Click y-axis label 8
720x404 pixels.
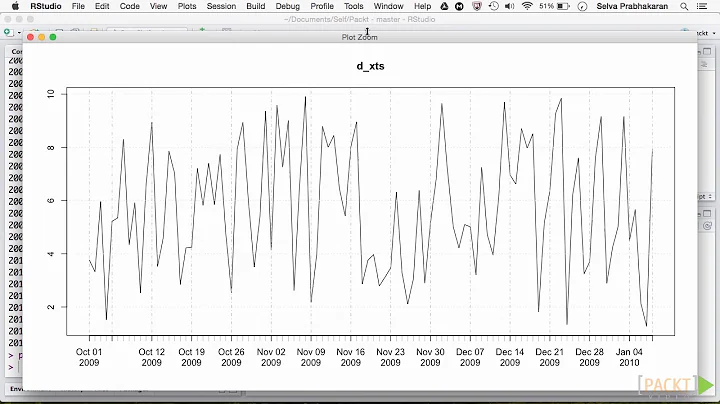pyautogui.click(x=51, y=147)
